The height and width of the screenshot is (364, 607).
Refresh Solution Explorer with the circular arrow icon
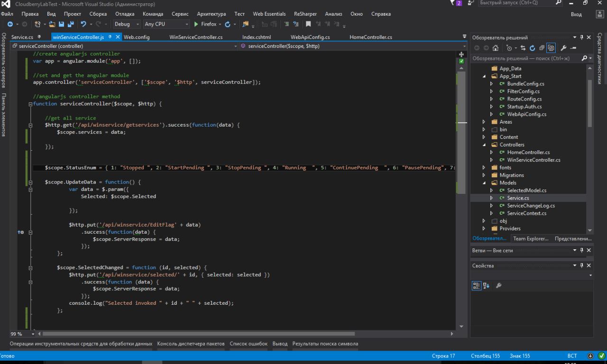click(x=532, y=48)
